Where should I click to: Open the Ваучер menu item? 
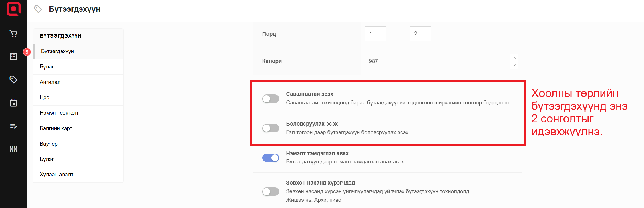(x=49, y=144)
